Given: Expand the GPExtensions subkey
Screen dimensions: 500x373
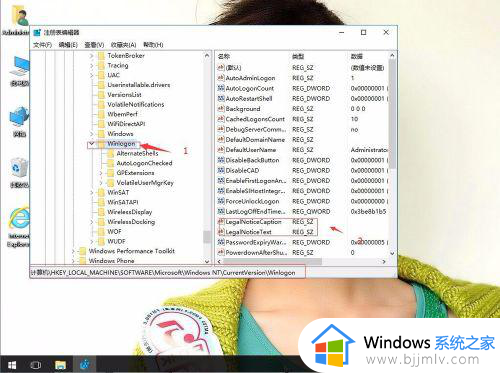Looking at the screenshot, I should (x=101, y=173).
